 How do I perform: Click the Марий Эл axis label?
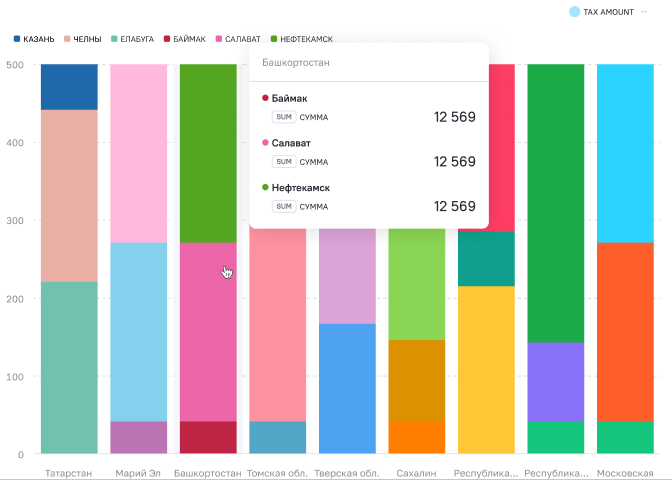click(x=138, y=473)
